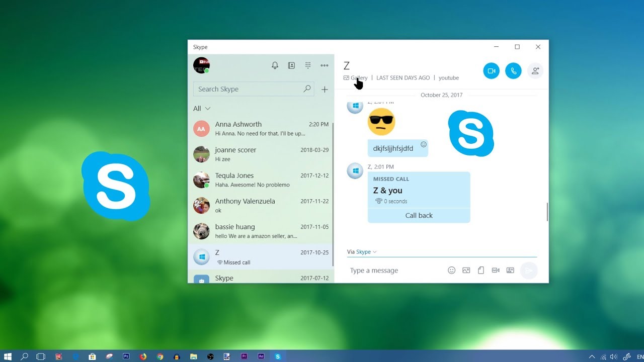Viewport: 644px width, 362px height.
Task: Open the notifications bell in Skype
Action: (275, 65)
